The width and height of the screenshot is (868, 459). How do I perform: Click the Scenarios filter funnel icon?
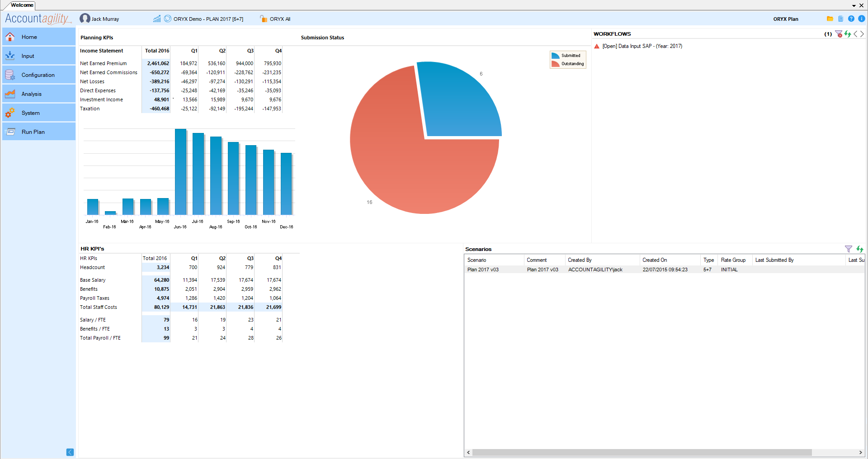click(849, 249)
